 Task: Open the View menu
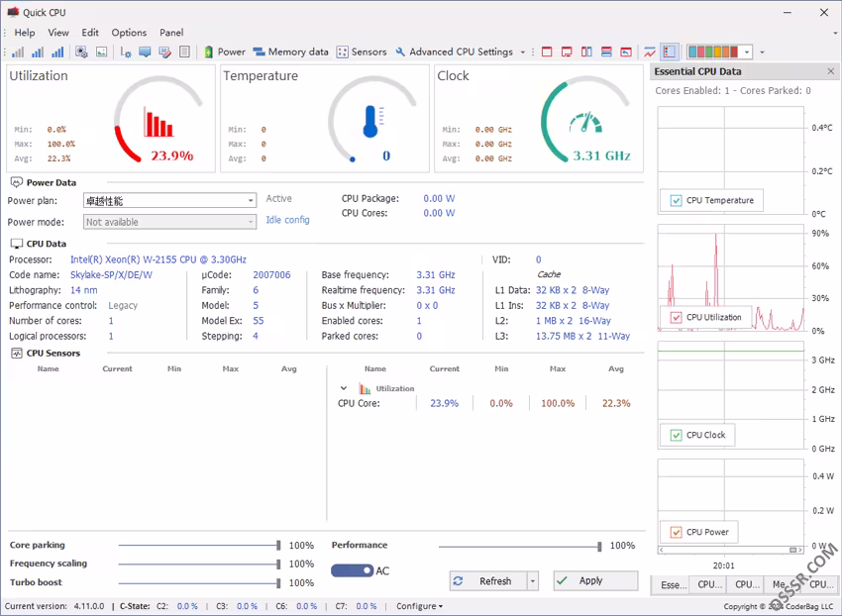(x=58, y=33)
